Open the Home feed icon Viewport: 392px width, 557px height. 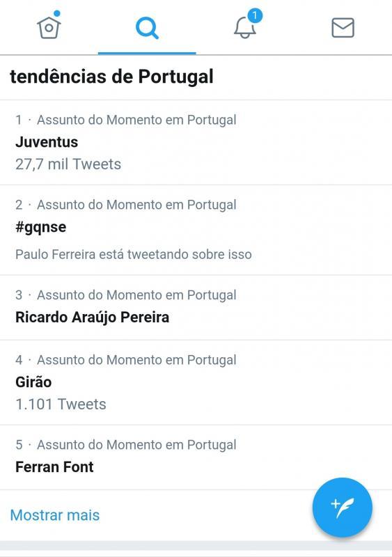click(x=49, y=28)
